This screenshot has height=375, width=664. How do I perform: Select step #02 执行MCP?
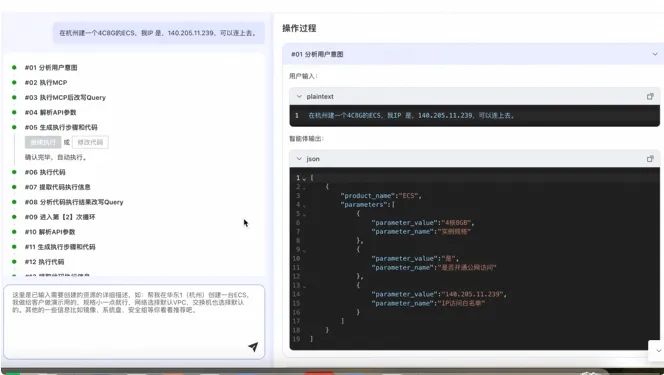[46, 83]
